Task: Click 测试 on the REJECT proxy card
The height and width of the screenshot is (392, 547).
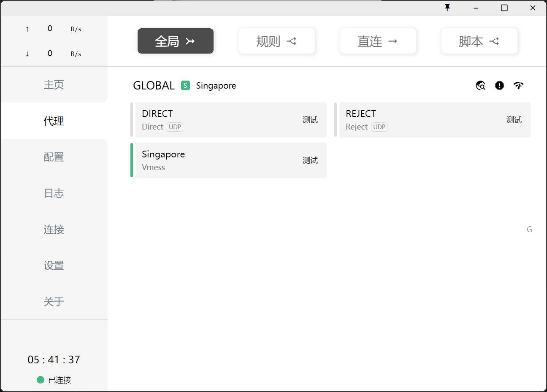Action: [x=514, y=120]
